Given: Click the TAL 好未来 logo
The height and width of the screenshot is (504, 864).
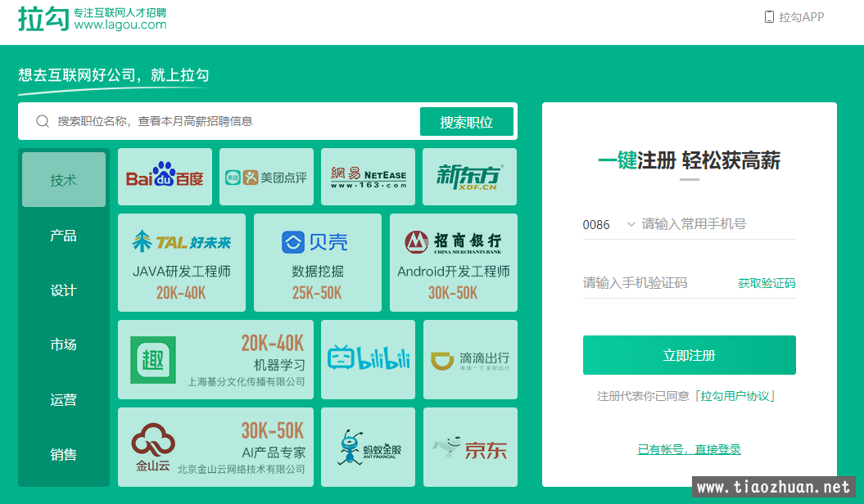Looking at the screenshot, I should pos(181,241).
